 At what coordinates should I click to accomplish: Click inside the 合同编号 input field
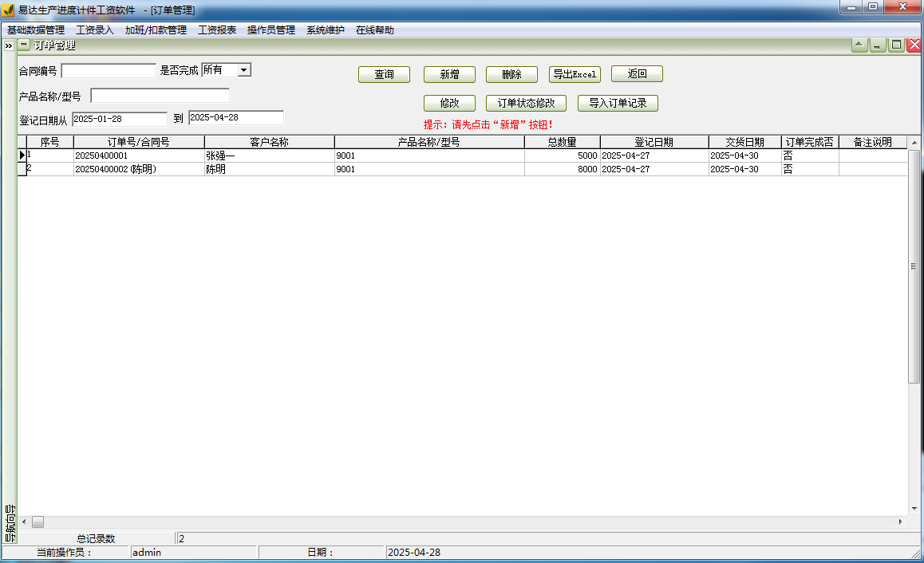click(108, 69)
